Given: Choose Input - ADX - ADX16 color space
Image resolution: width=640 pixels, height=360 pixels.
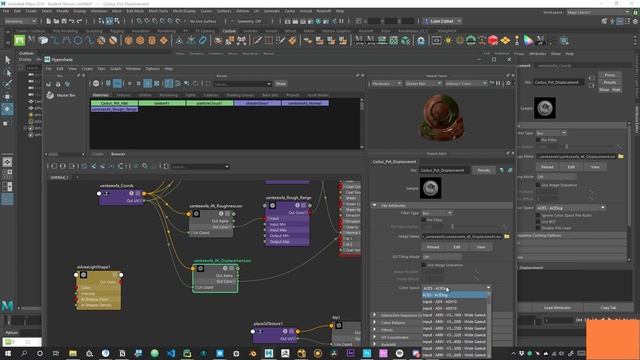Looking at the screenshot, I should (x=455, y=308).
